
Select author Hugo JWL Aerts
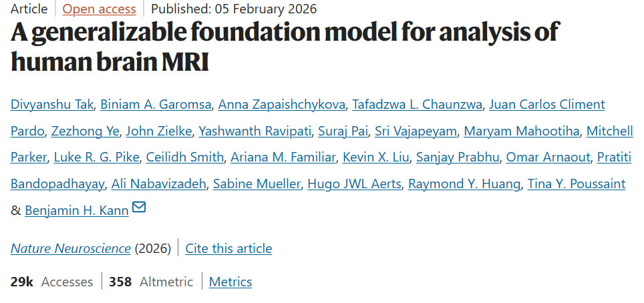pyautogui.click(x=354, y=184)
